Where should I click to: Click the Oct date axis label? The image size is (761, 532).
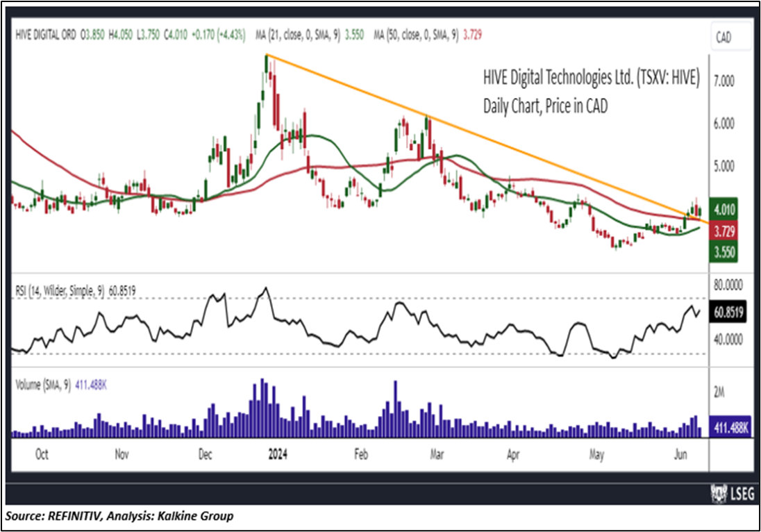point(42,454)
